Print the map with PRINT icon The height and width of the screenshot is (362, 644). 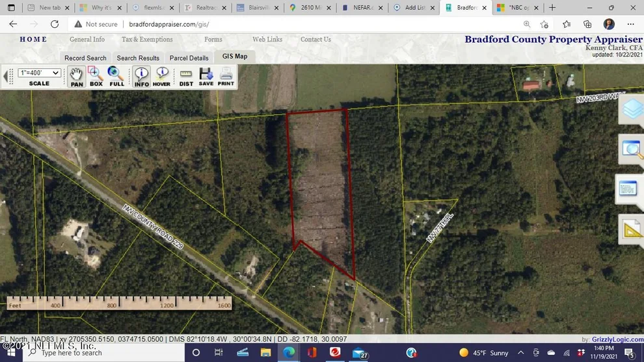point(226,76)
